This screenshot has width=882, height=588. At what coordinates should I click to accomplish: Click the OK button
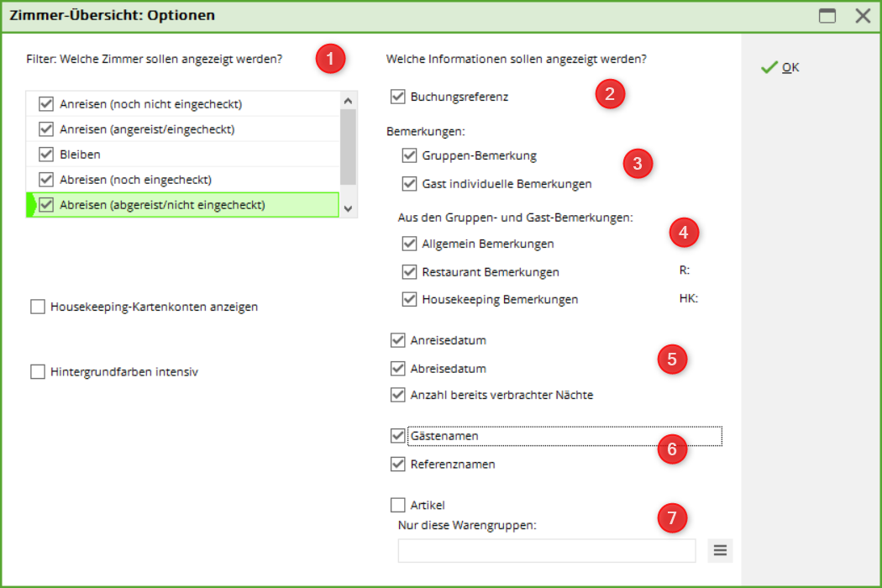tap(780, 67)
